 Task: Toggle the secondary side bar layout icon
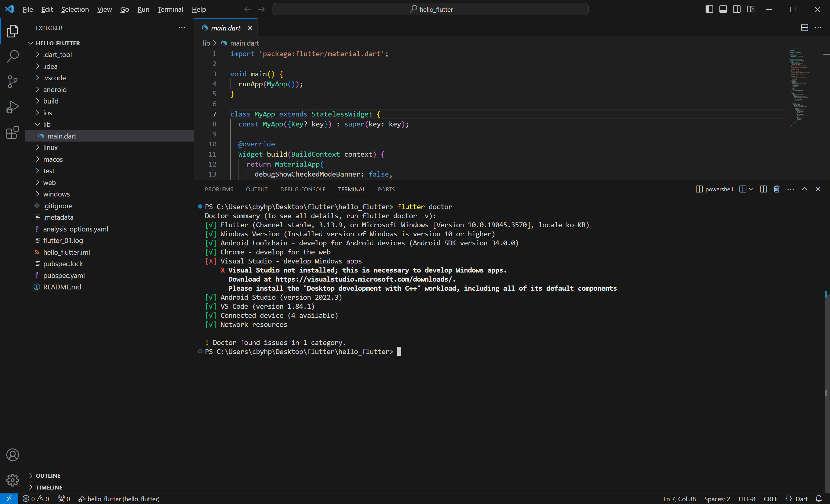click(x=737, y=9)
